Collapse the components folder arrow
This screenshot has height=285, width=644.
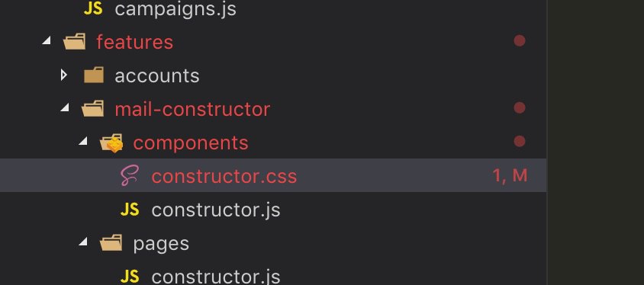[83, 141]
